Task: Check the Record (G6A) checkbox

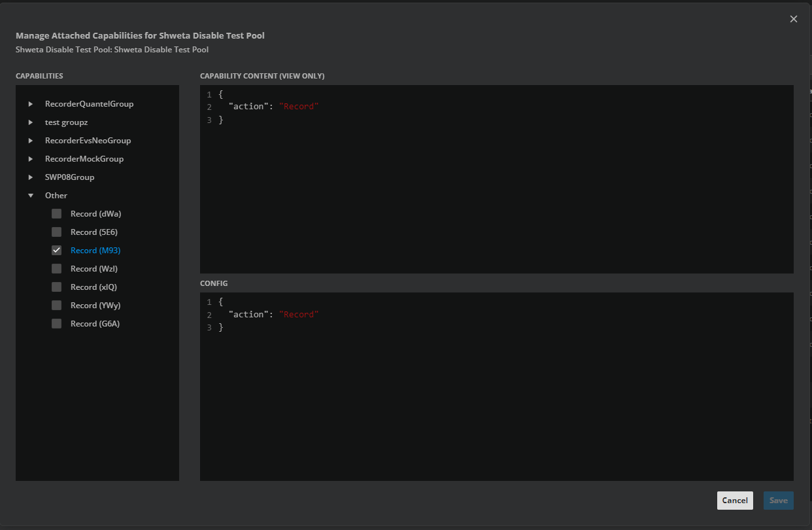Action: [x=57, y=324]
